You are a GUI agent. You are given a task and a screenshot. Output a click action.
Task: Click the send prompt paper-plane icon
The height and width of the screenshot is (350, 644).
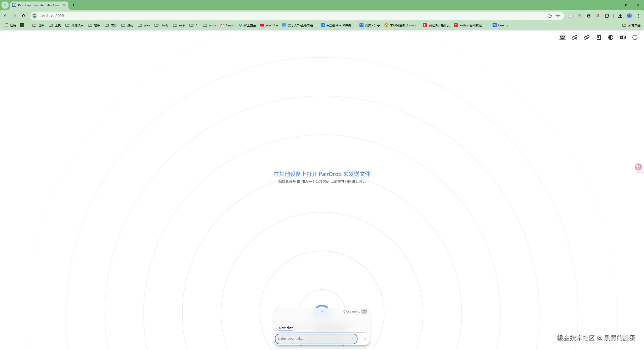pyautogui.click(x=352, y=339)
